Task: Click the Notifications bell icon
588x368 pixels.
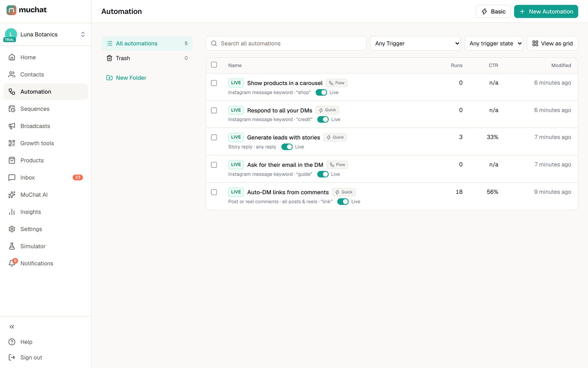Action: tap(12, 263)
